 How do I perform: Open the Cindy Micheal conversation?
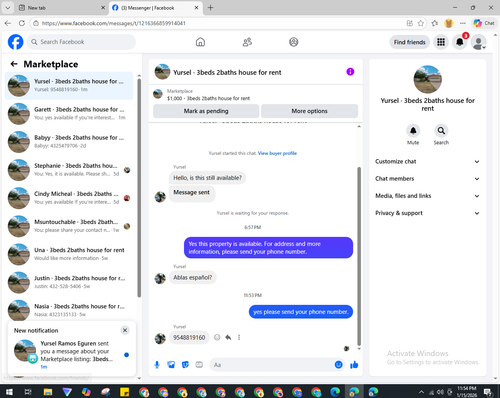coord(69,198)
